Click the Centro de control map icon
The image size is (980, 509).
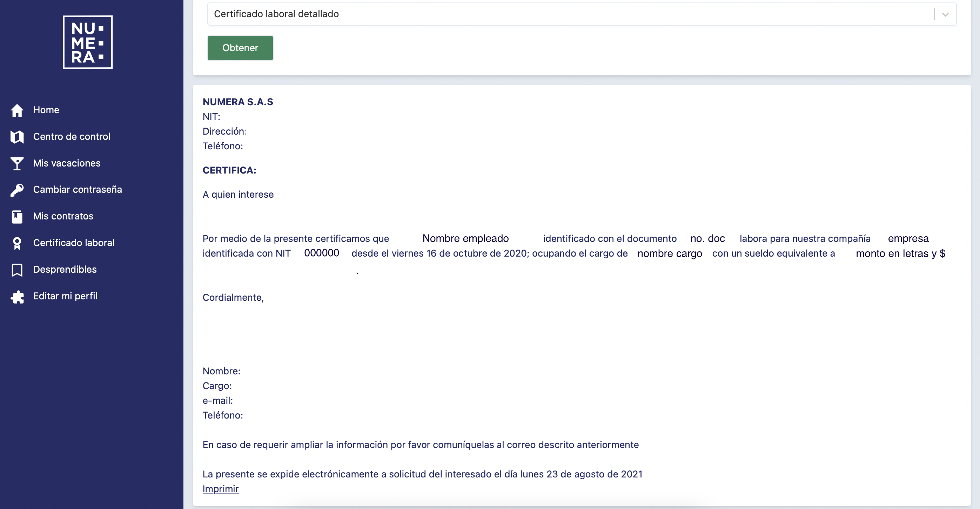[17, 137]
